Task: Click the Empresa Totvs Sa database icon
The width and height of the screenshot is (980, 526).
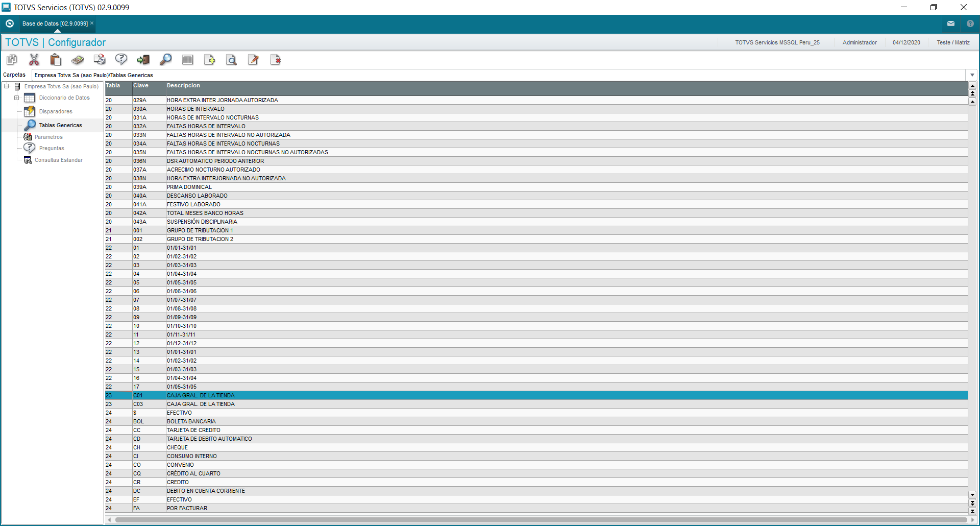Action: click(17, 86)
